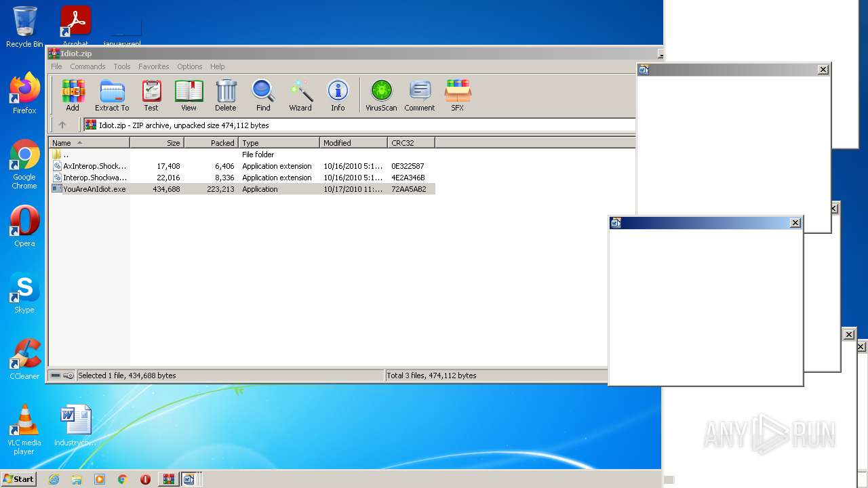
Task: Open media player taskbar icon
Action: pos(100,479)
